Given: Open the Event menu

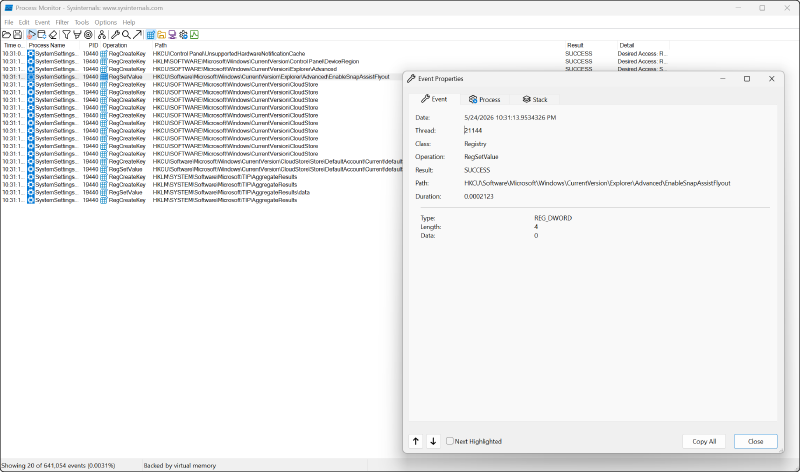Looking at the screenshot, I should tap(42, 22).
